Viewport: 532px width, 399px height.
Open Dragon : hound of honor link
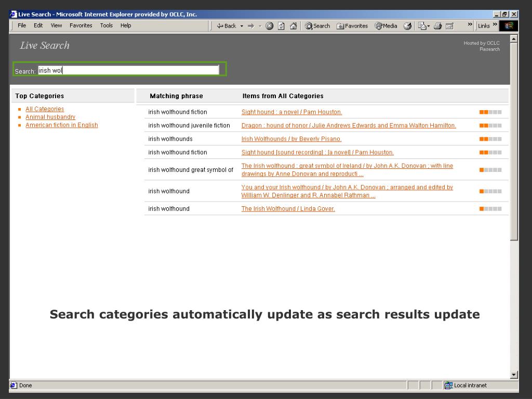[349, 126]
